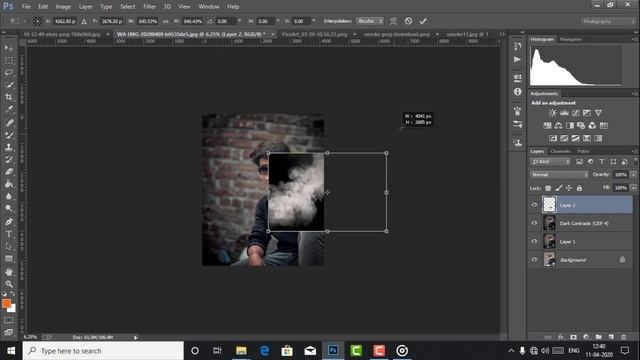
Task: Add a Vibrance adjustment
Action: pos(598,113)
